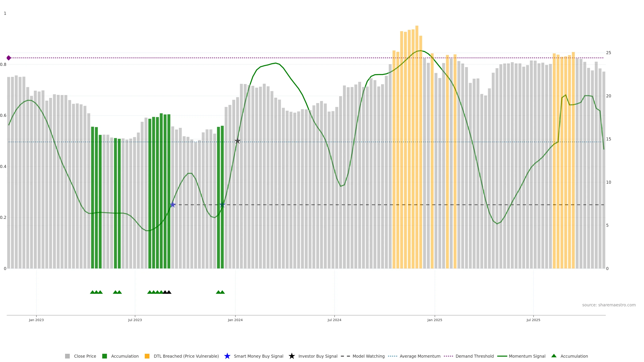This screenshot has height=362, width=644.
Task: Click the Jan 2024 axis label
Action: [x=235, y=320]
